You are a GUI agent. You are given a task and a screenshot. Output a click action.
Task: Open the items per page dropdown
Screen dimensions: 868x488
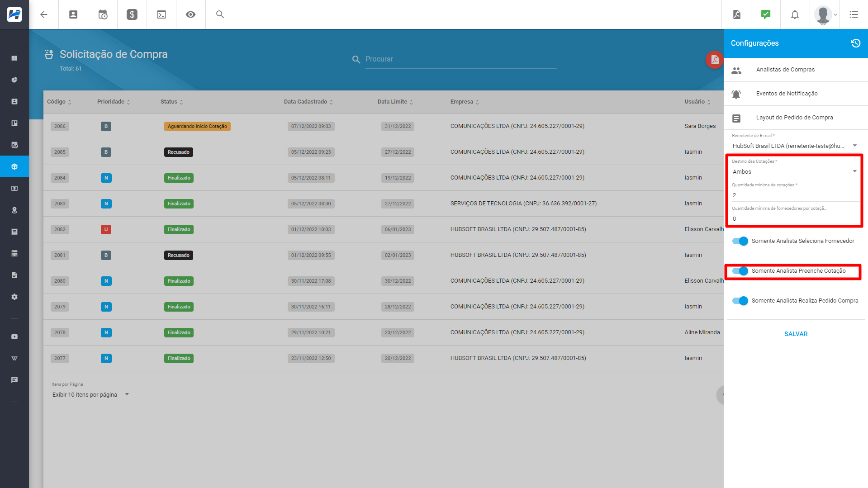pyautogui.click(x=91, y=395)
